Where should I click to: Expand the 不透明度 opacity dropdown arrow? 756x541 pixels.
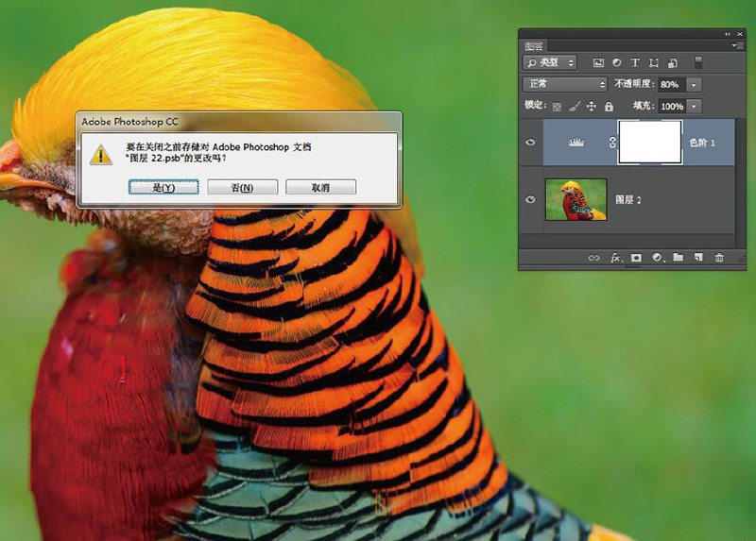point(695,84)
